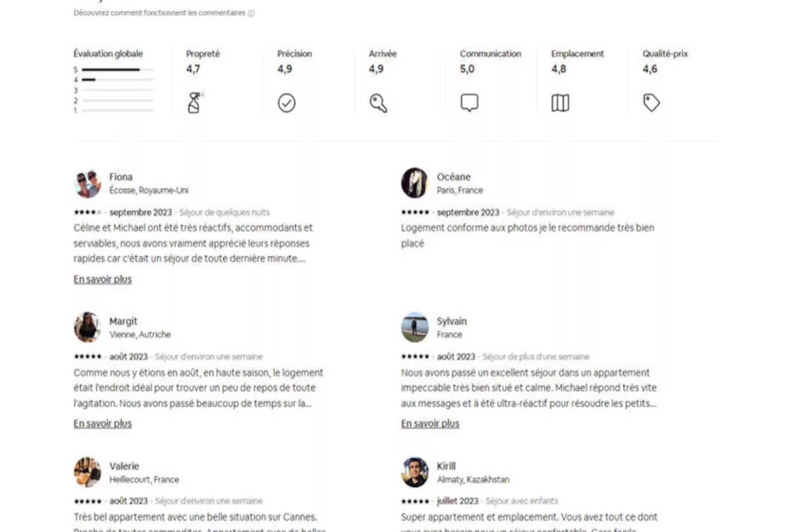Click the Qualité-prix price tag icon
The width and height of the screenshot is (799, 532).
pyautogui.click(x=651, y=102)
